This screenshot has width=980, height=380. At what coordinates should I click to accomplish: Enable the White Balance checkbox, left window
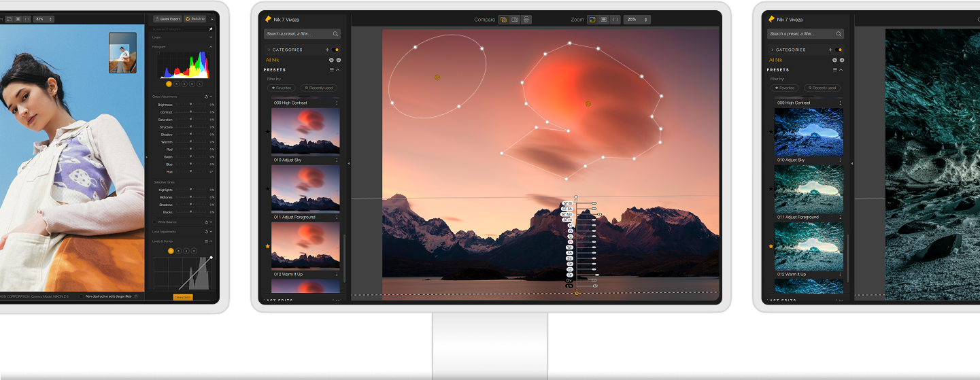pos(154,222)
